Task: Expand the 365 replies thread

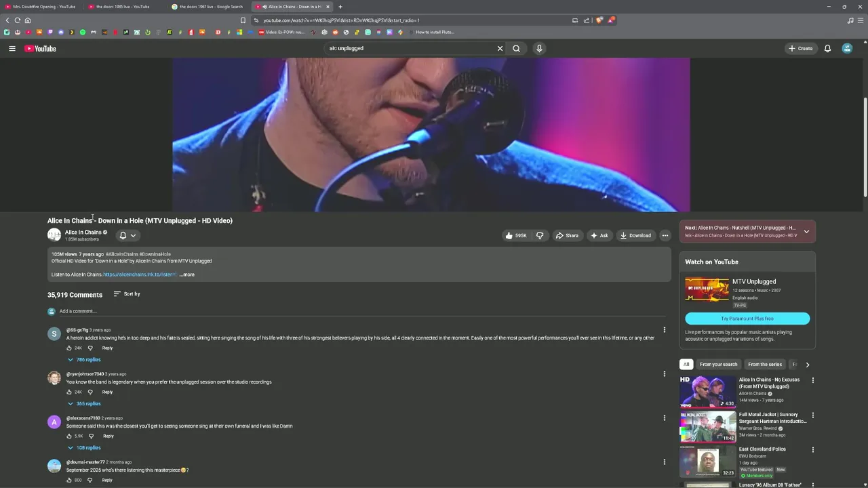Action: [x=84, y=403]
